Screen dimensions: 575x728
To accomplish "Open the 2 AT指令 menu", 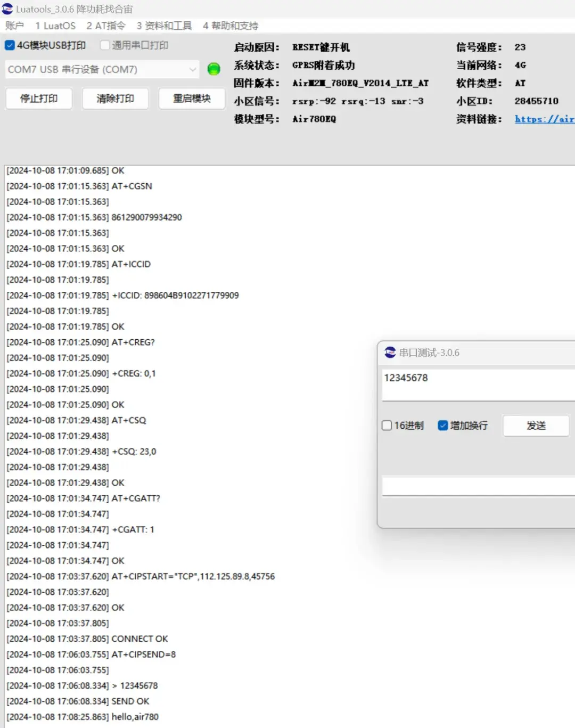I will click(x=106, y=26).
